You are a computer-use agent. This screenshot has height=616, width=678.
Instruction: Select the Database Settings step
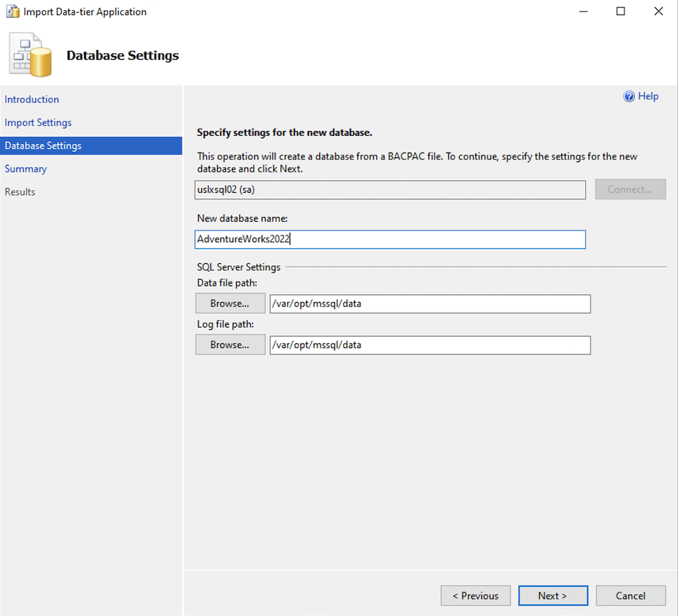click(x=43, y=145)
